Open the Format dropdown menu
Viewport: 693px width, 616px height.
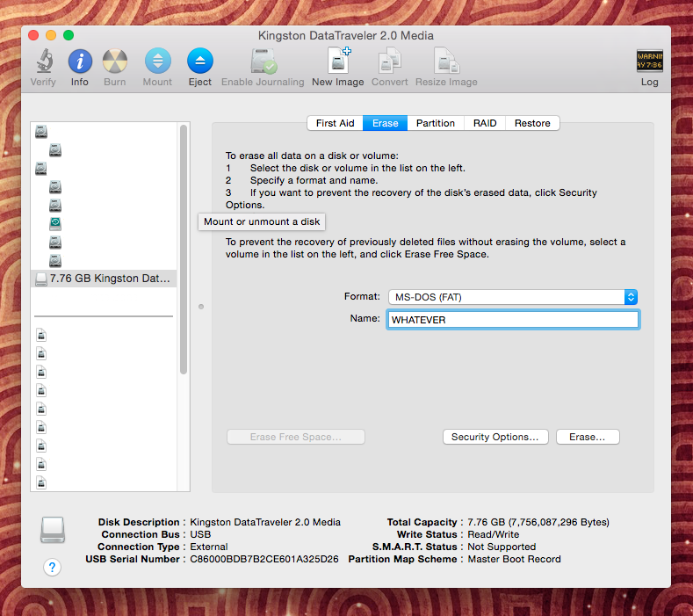(513, 297)
